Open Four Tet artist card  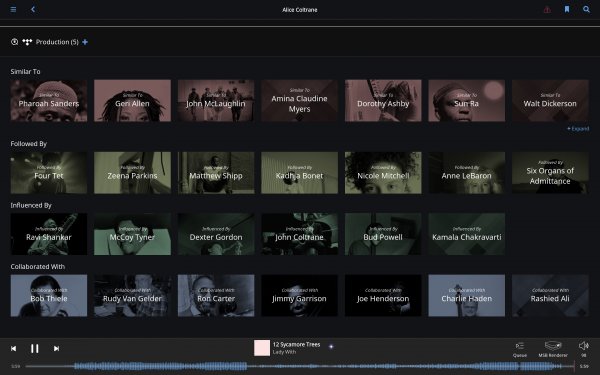[49, 173]
